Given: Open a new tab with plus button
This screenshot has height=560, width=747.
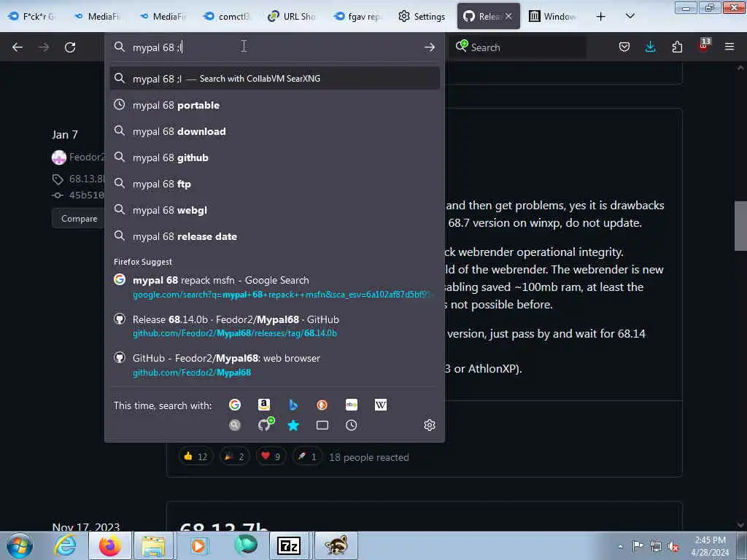Looking at the screenshot, I should 601,17.
